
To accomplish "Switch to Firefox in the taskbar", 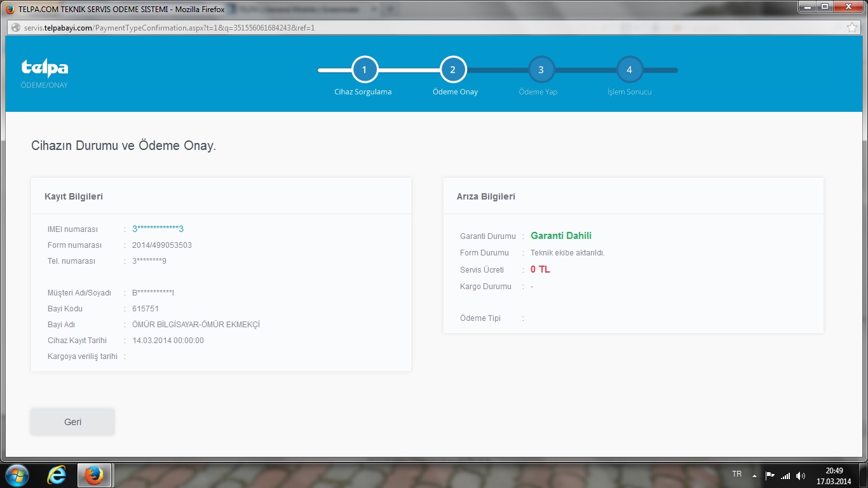I will pos(94,475).
